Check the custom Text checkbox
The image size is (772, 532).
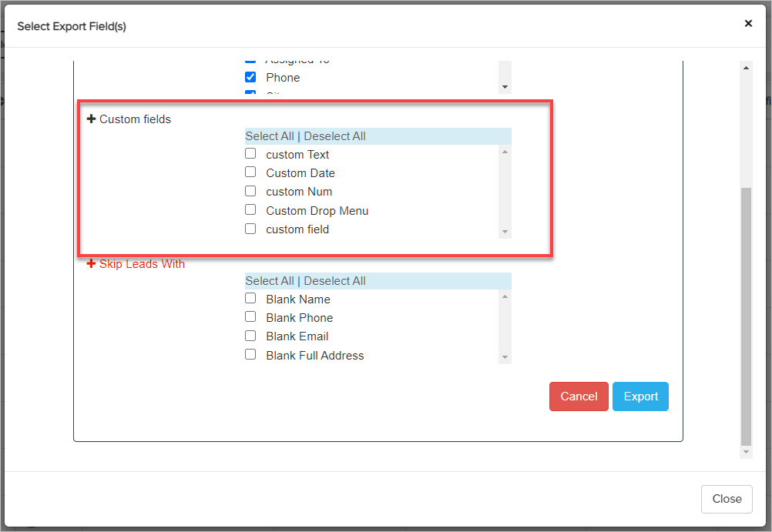pos(250,154)
